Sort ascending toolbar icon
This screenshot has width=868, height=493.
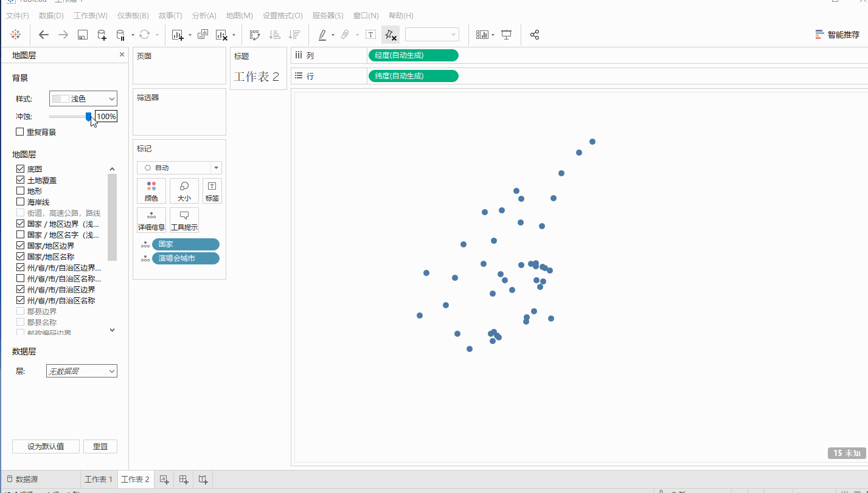click(274, 35)
